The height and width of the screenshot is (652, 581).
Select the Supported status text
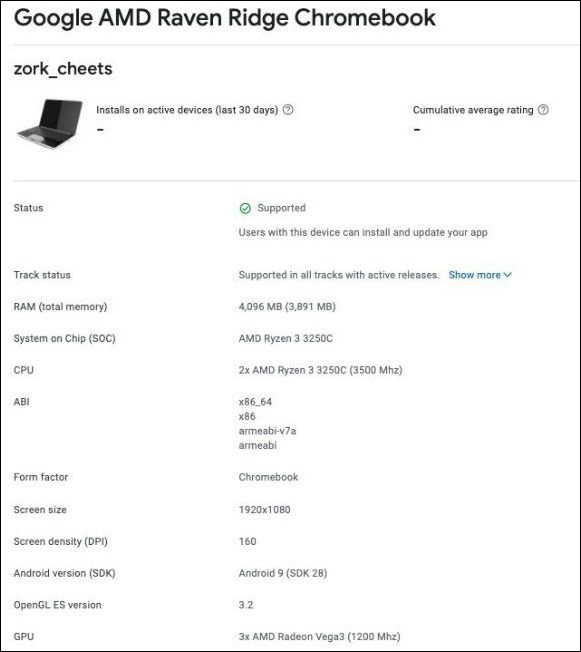(x=282, y=208)
